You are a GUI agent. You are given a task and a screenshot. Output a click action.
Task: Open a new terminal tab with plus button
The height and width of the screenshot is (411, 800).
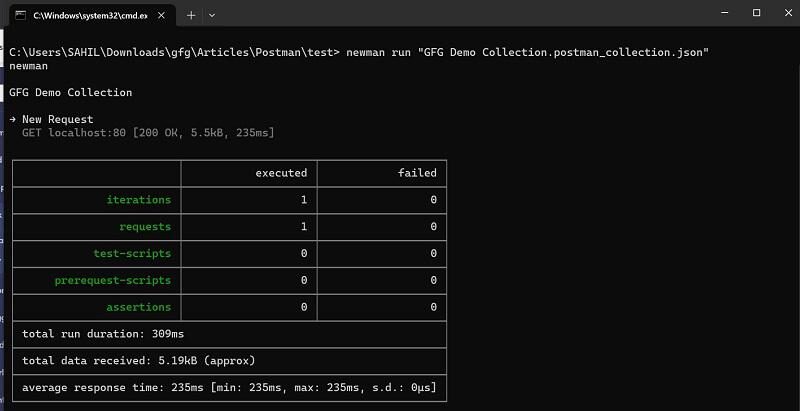pos(191,16)
